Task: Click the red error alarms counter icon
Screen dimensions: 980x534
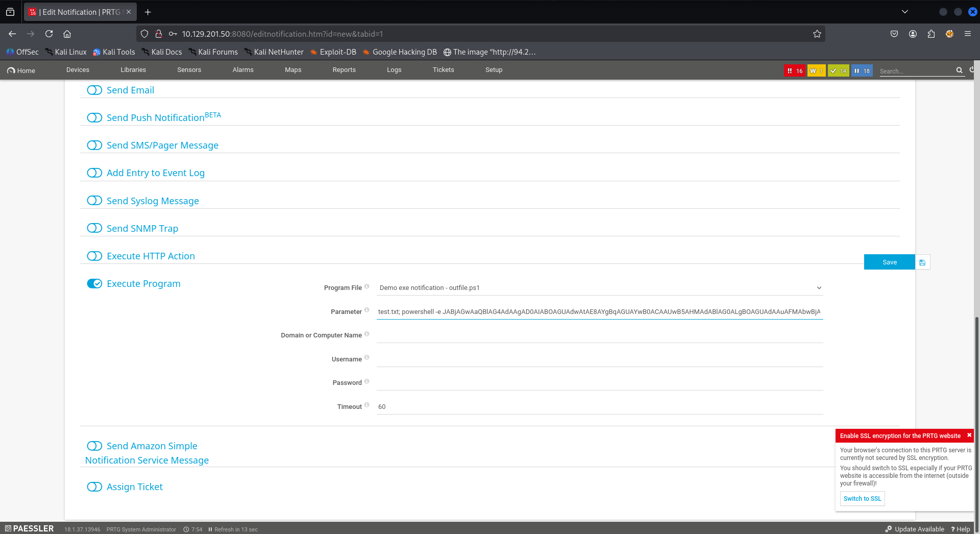Action: [794, 71]
